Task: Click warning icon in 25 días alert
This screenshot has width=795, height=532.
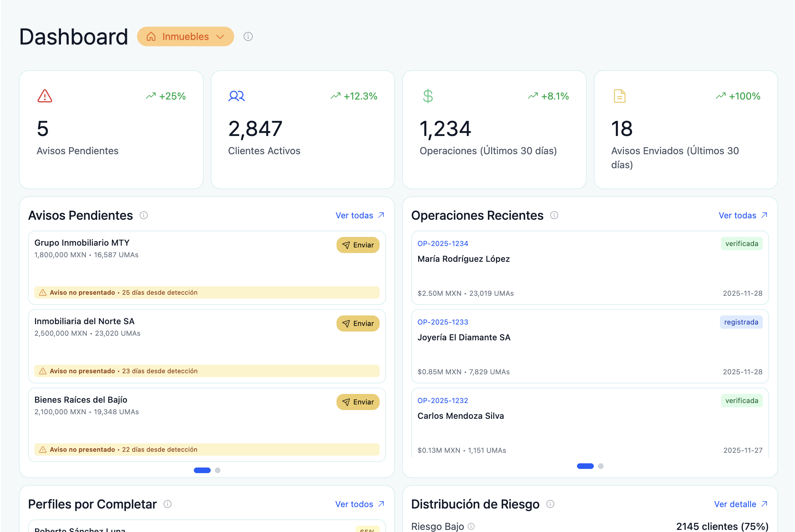Action: pos(43,293)
